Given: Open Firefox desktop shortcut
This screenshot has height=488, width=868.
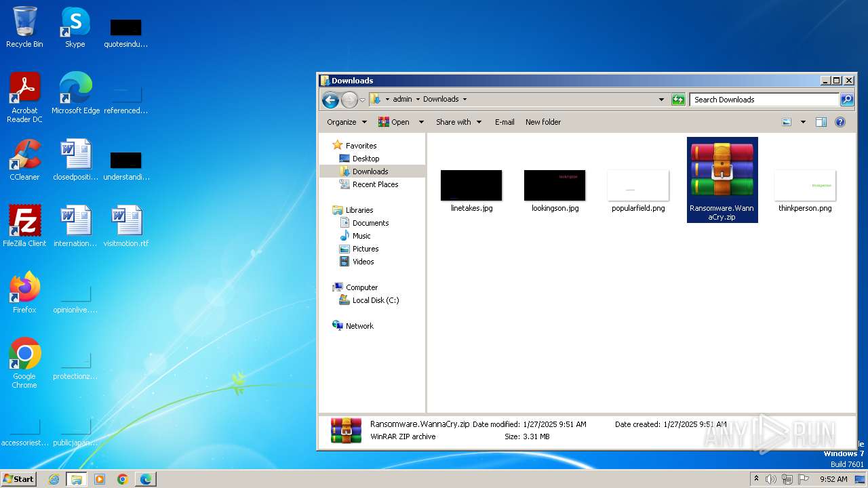Looking at the screenshot, I should tap(24, 293).
